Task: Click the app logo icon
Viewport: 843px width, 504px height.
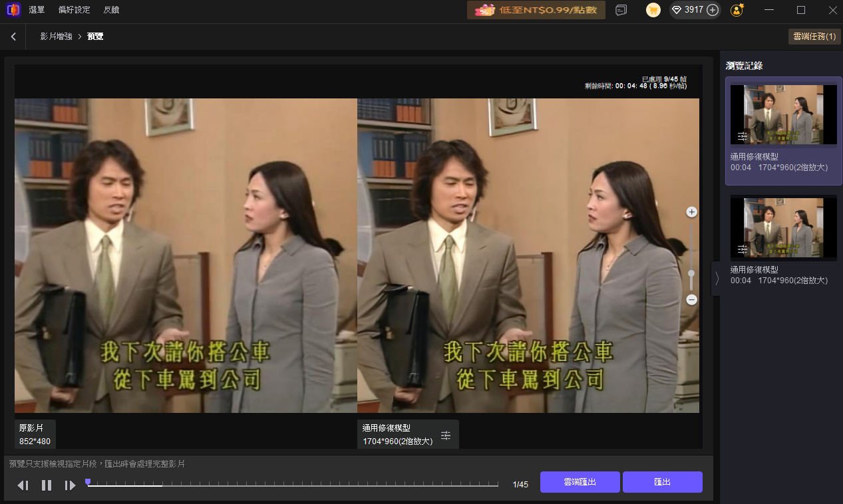Action: pos(13,10)
